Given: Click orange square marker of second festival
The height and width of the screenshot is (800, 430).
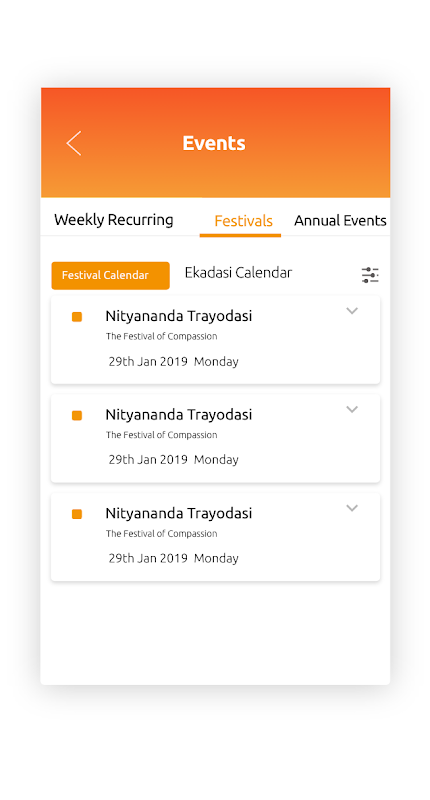Looking at the screenshot, I should click(x=77, y=415).
